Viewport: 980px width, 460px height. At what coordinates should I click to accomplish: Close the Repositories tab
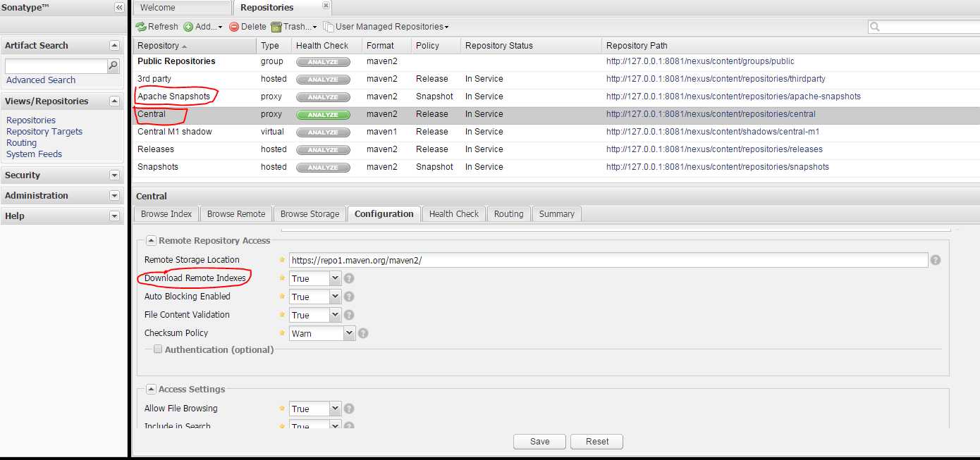[x=325, y=5]
